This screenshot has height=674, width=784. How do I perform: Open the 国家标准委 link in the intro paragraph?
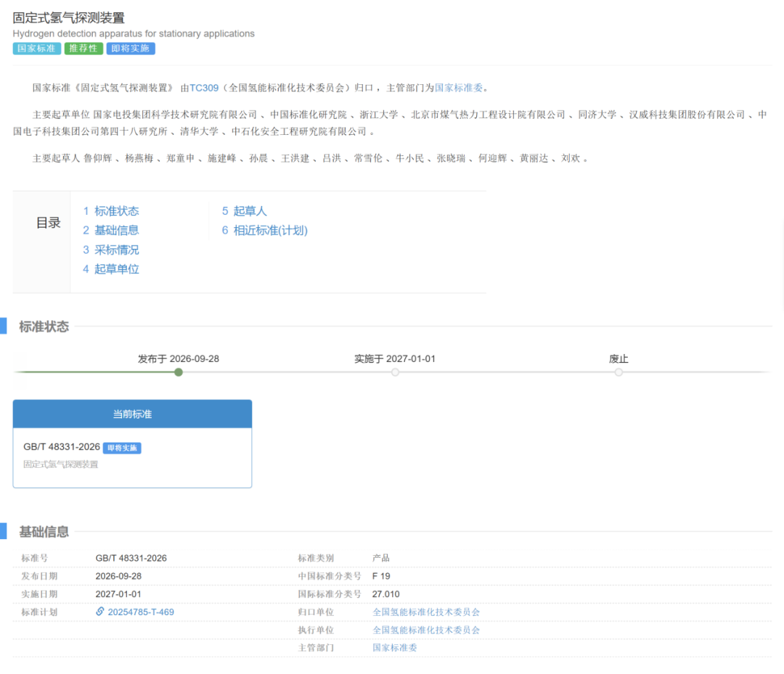point(459,88)
